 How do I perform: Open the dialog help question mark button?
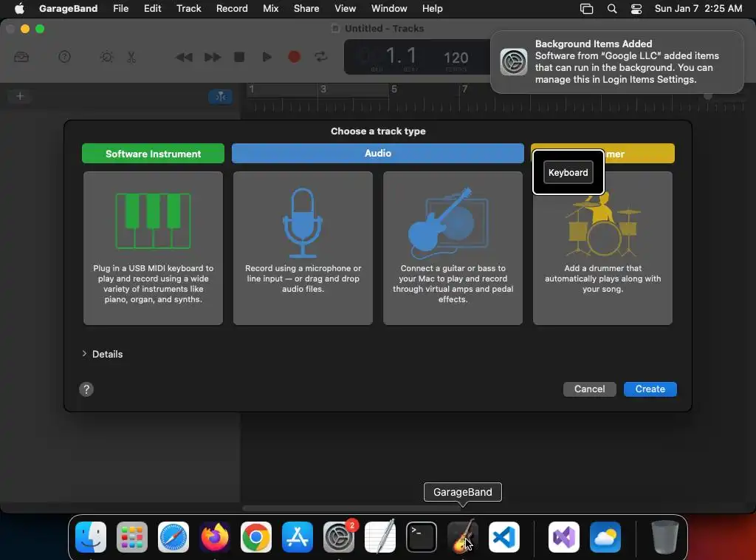[86, 389]
